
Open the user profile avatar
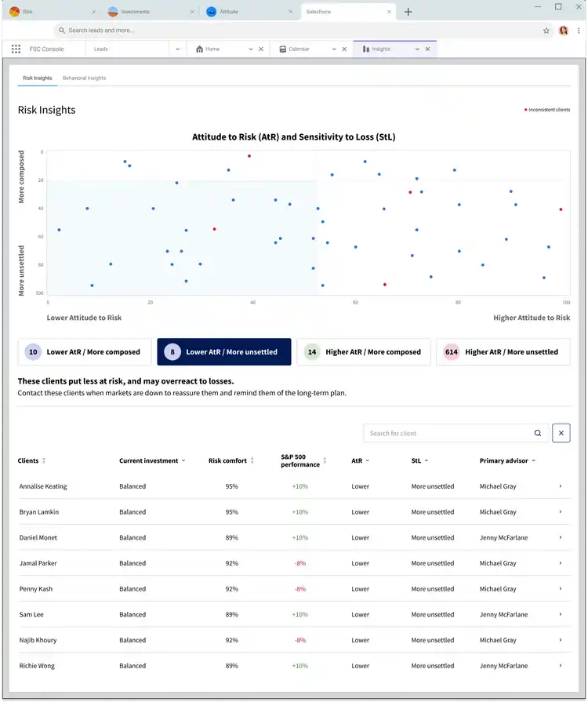coord(563,31)
